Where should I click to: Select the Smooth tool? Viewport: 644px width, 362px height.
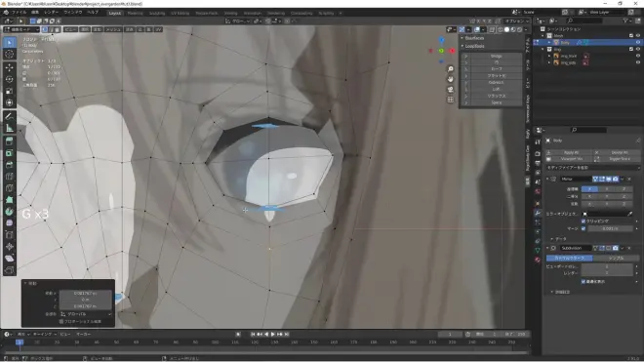click(x=10, y=222)
